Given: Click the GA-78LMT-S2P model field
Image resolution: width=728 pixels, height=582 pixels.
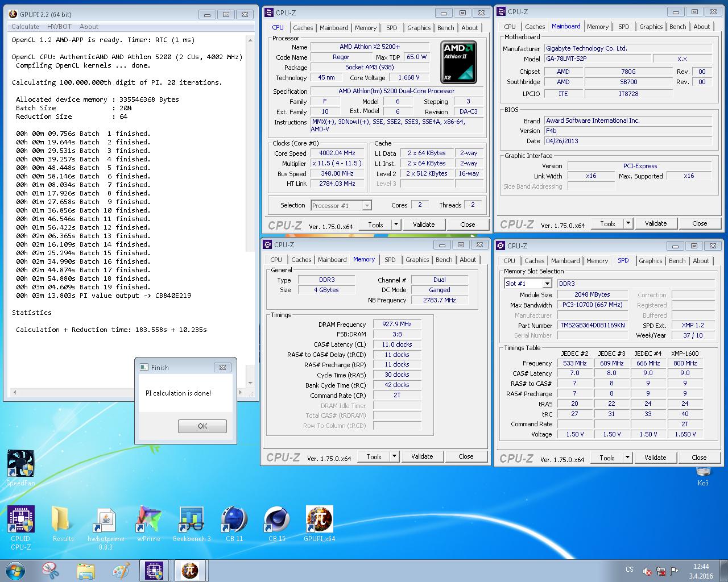Looking at the screenshot, I should point(598,59).
